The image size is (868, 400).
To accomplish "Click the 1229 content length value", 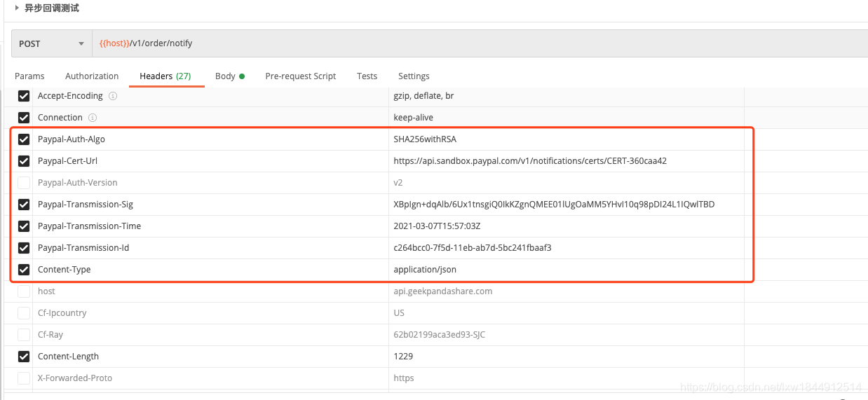I will [x=403, y=357].
